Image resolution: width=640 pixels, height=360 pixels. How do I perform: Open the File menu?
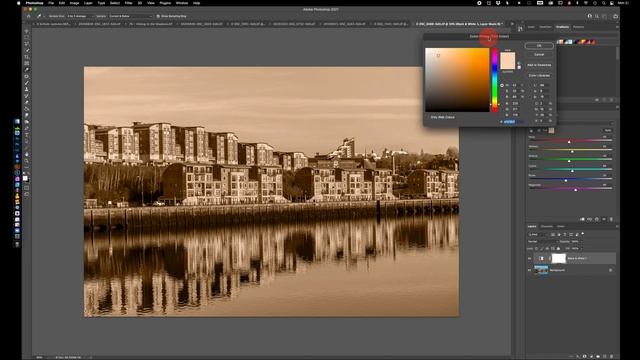(51, 3)
